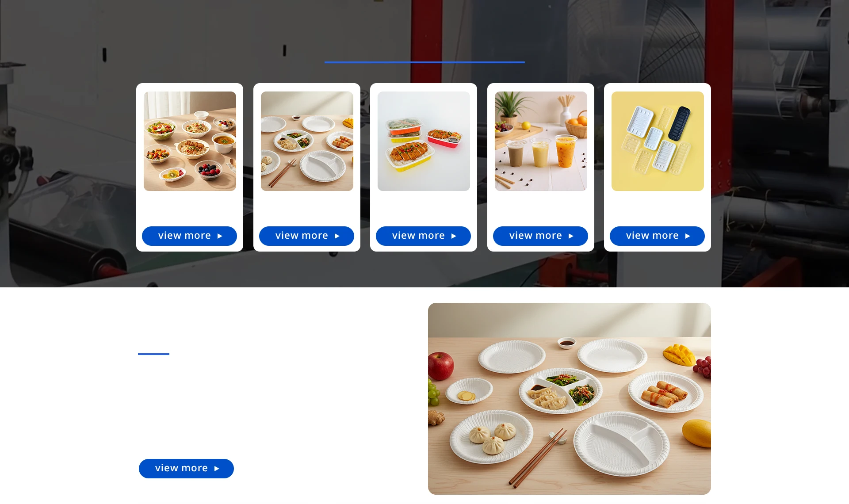Open the salad and noodle bowls thumbnail
Screen dimensions: 849x504
[190, 141]
